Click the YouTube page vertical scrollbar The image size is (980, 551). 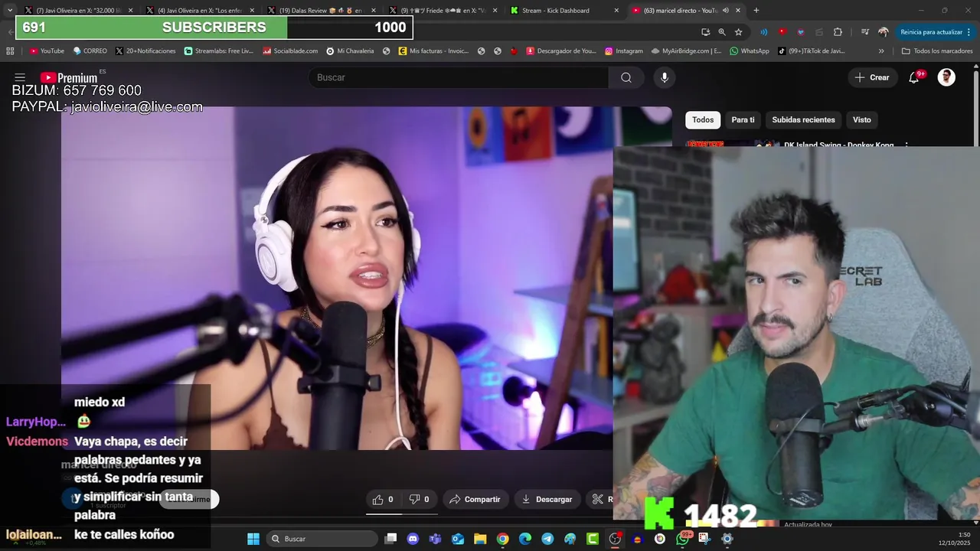[976, 107]
